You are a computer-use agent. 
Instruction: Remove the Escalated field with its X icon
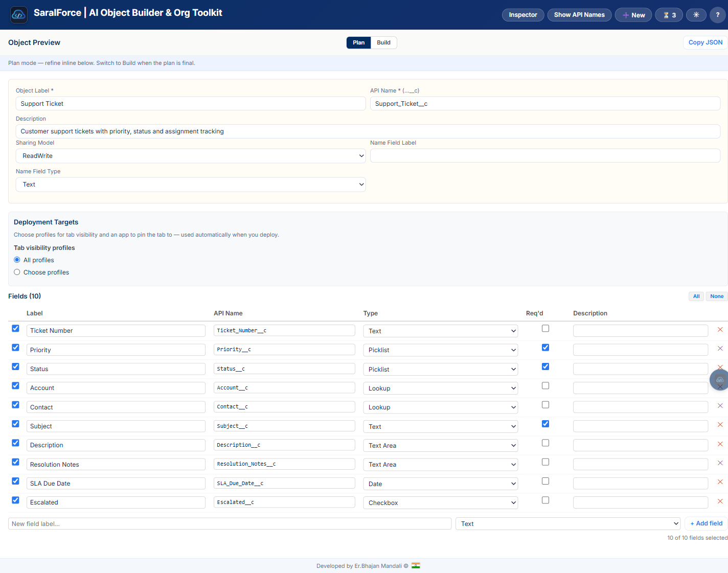[x=720, y=501]
